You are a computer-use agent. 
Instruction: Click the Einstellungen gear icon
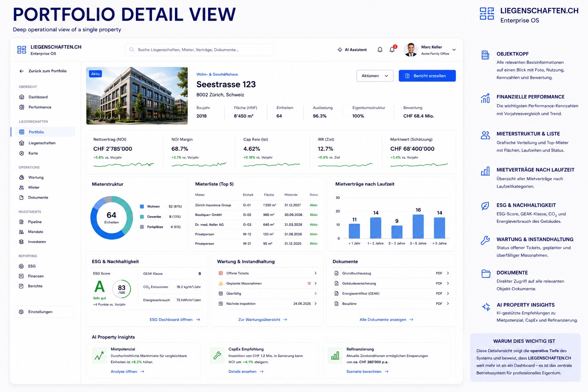click(21, 312)
